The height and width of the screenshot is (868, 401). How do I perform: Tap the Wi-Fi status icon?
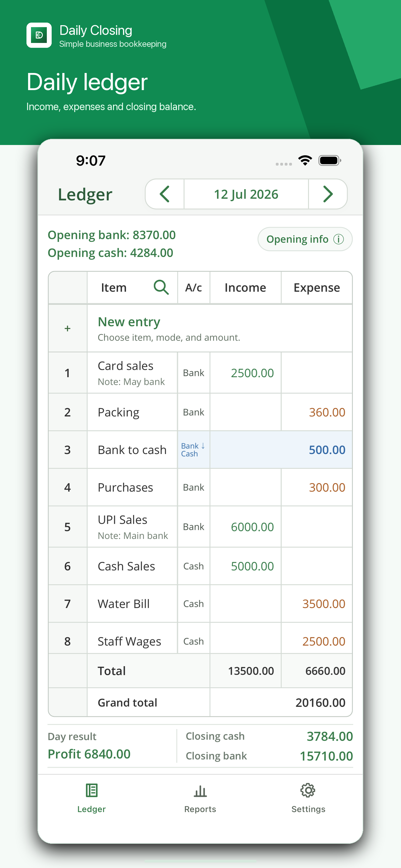(305, 160)
